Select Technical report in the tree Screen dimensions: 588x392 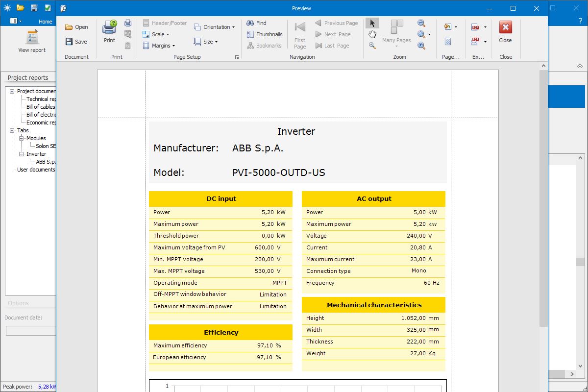tap(41, 99)
